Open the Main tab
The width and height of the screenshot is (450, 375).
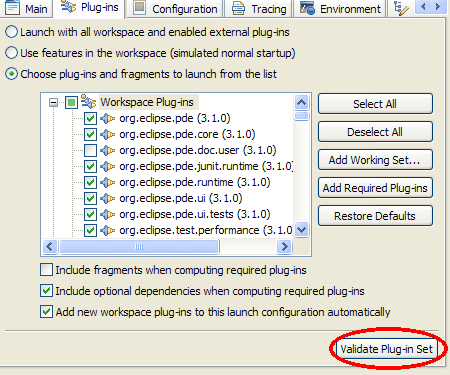(x=26, y=8)
